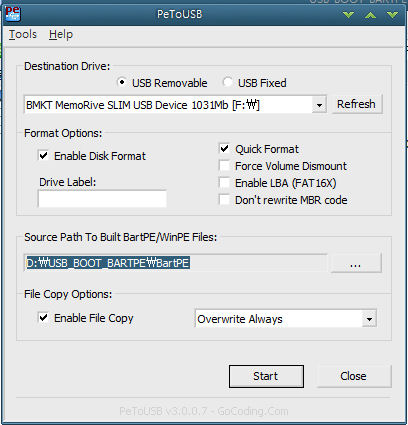The height and width of the screenshot is (425, 408).
Task: Click the browse (...) button for source path
Action: (x=356, y=263)
